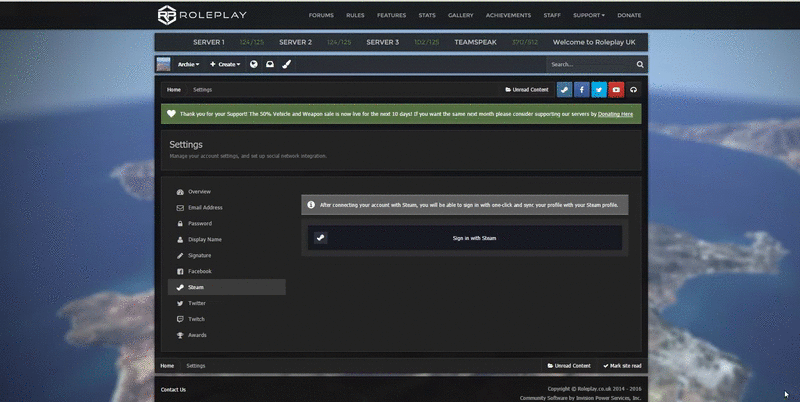
Task: Select Twitch settings tab
Action: tap(227, 319)
